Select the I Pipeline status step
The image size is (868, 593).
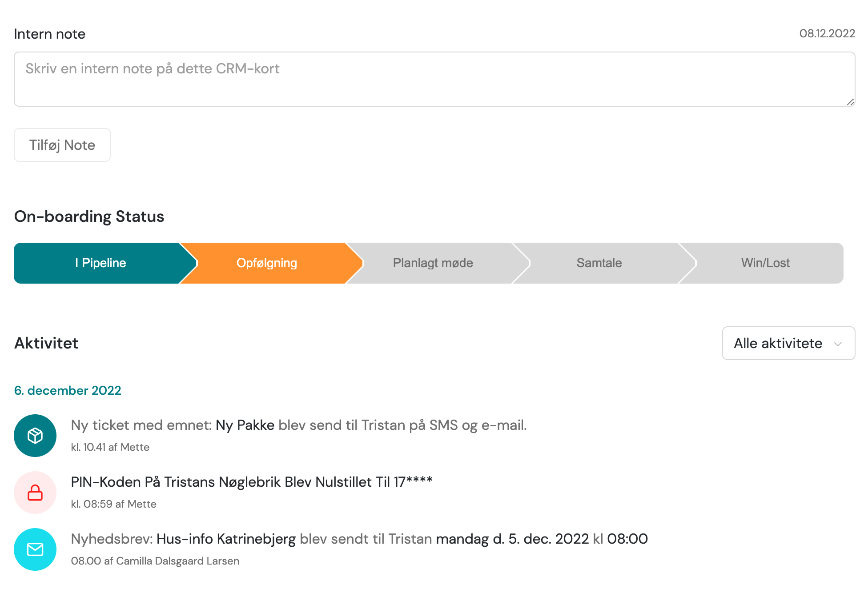coord(100,263)
